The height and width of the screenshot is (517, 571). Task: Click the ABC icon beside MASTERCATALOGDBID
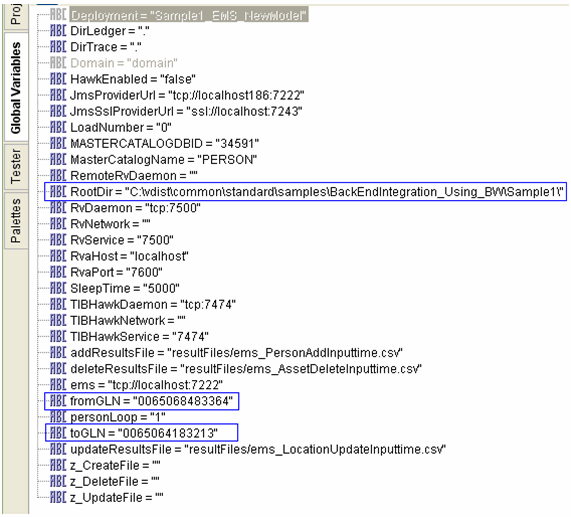coord(58,143)
